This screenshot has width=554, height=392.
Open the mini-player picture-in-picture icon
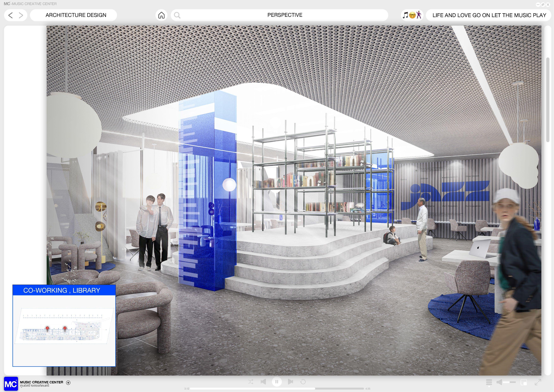click(x=524, y=382)
